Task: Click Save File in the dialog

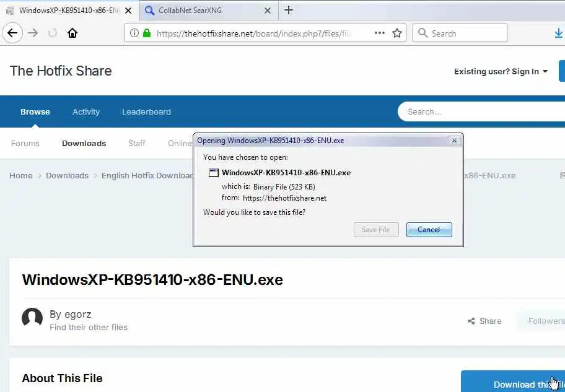Action: point(376,230)
